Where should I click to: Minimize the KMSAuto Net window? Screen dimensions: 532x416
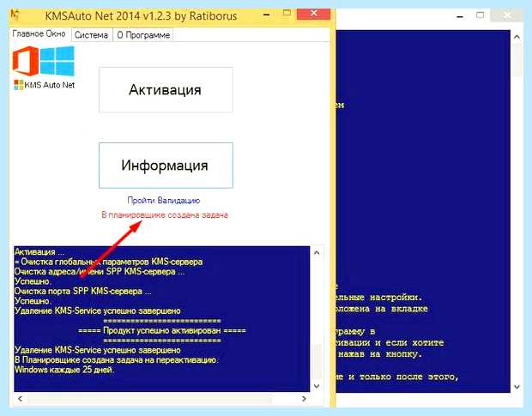pyautogui.click(x=267, y=15)
